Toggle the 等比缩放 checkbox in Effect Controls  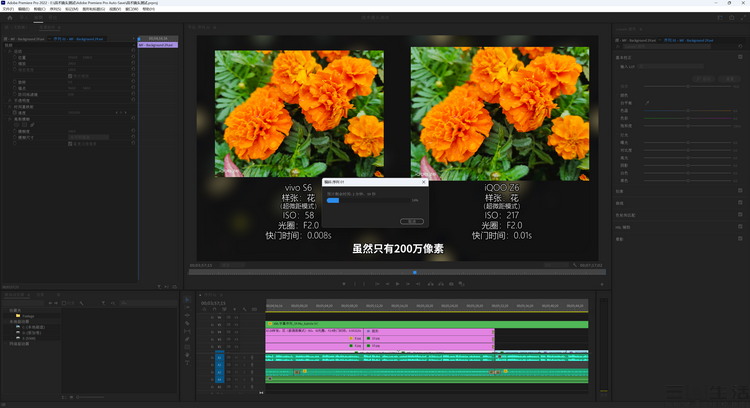point(70,75)
